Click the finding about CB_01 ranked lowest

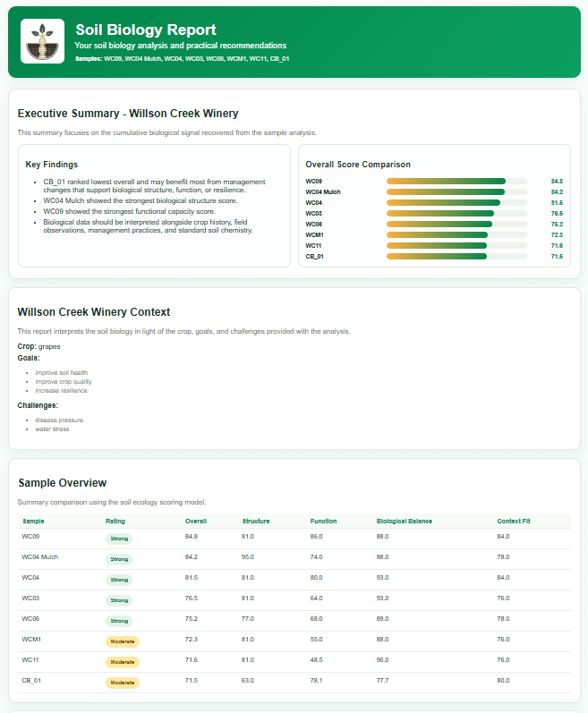154,185
